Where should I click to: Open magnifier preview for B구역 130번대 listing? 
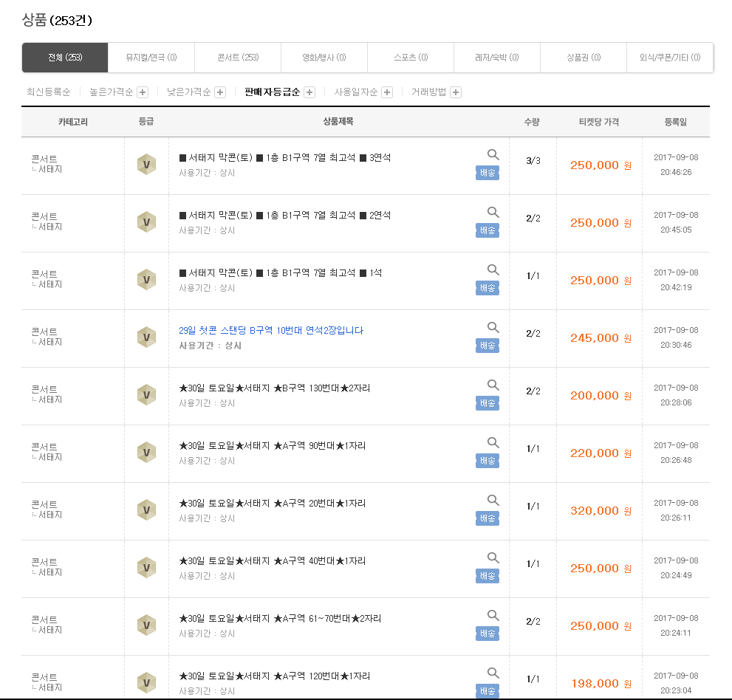(493, 385)
